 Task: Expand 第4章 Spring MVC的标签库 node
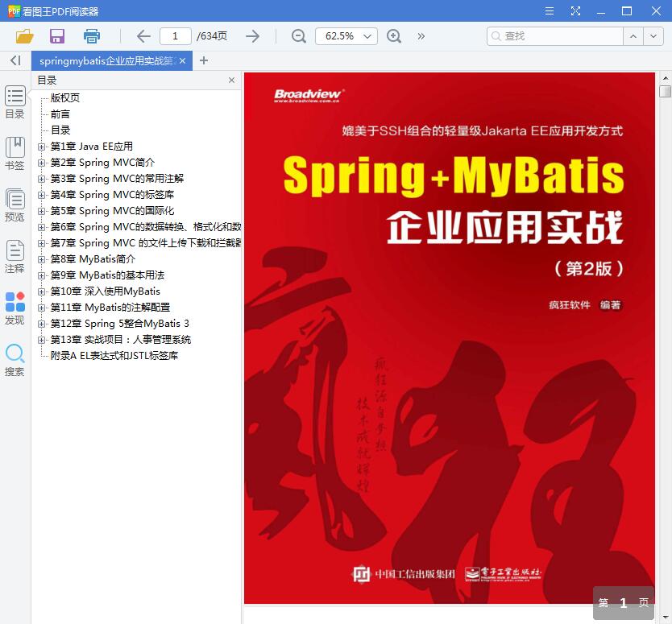click(41, 196)
